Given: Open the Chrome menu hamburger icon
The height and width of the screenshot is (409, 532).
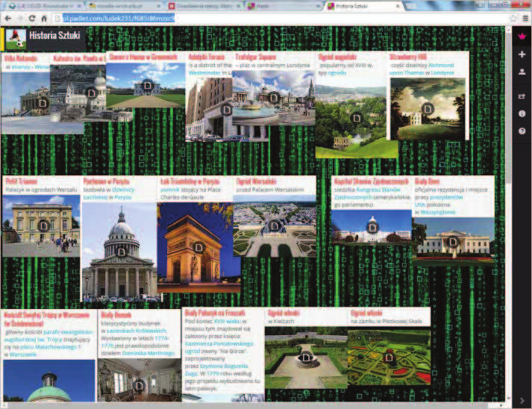Looking at the screenshot, I should (x=525, y=19).
